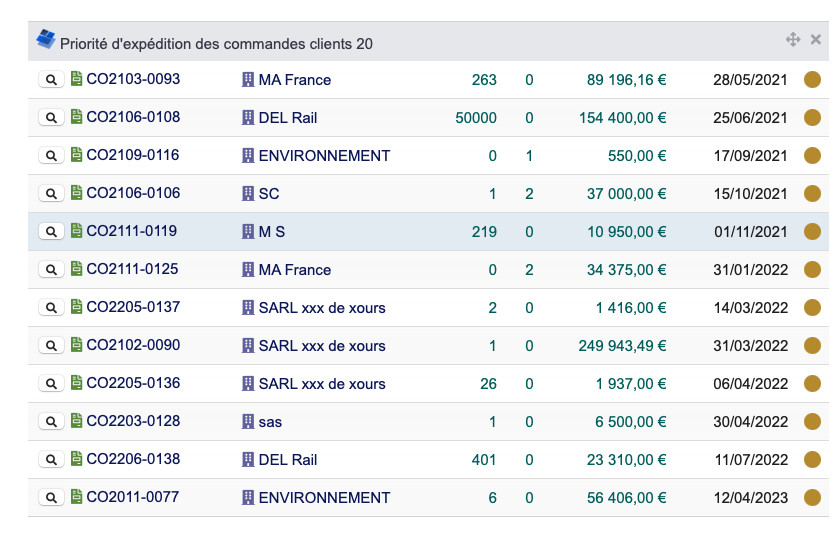Screen dimensions: 840x539
Task: Click the status dot for the 12/04/2023 order
Action: (812, 498)
